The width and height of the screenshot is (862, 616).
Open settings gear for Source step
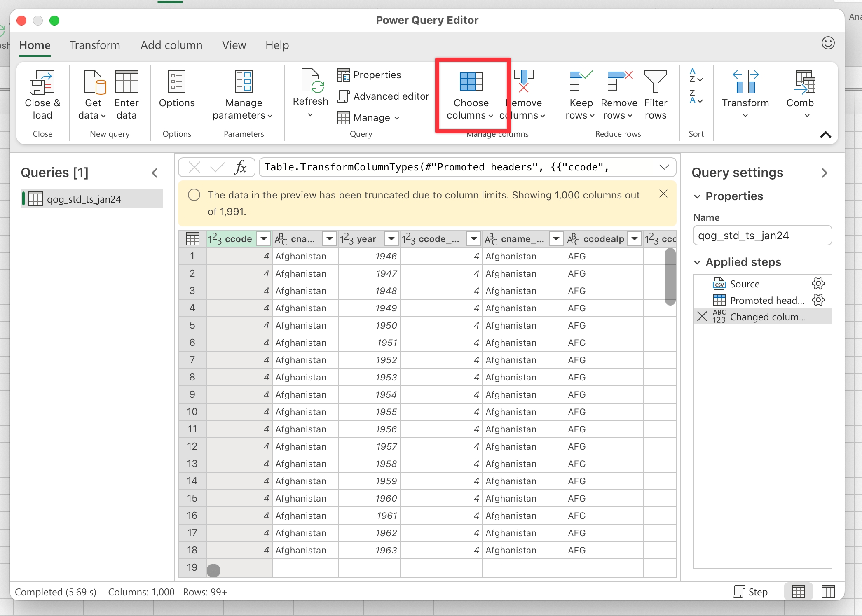click(818, 283)
